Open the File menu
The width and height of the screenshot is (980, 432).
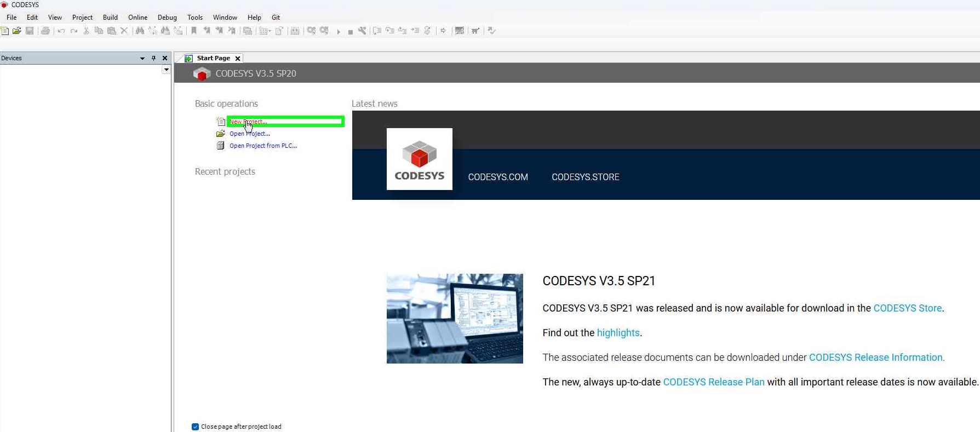(x=12, y=18)
